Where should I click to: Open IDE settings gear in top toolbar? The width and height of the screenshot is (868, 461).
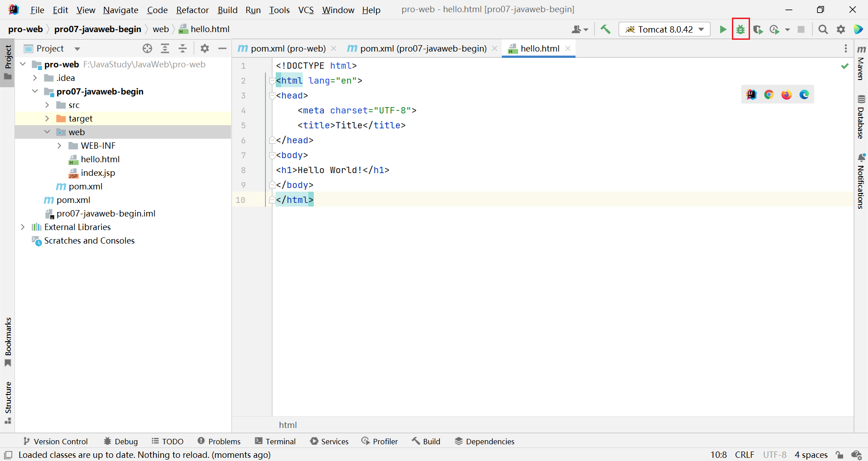click(841, 29)
